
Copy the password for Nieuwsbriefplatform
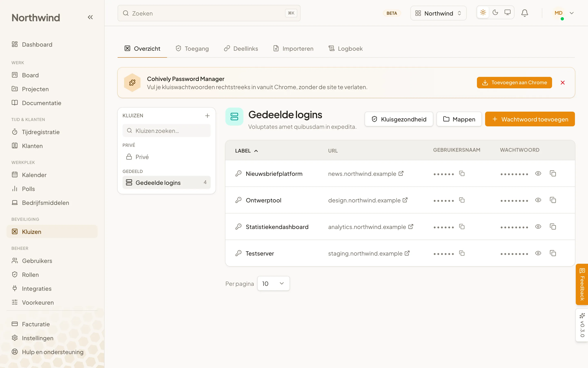point(553,174)
